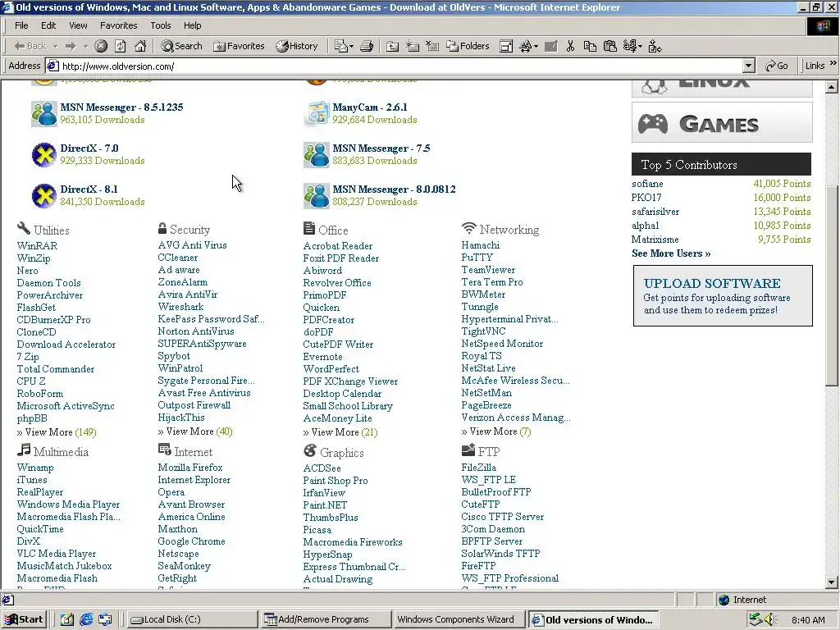This screenshot has height=630, width=840.
Task: Click the DirectX 8.1 icon
Action: (44, 196)
